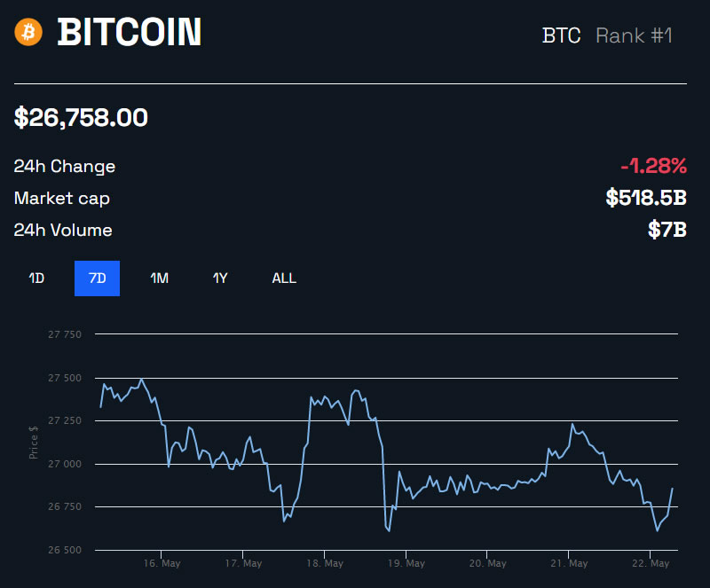
Task: Click the 24h Volume label
Action: coord(62,230)
